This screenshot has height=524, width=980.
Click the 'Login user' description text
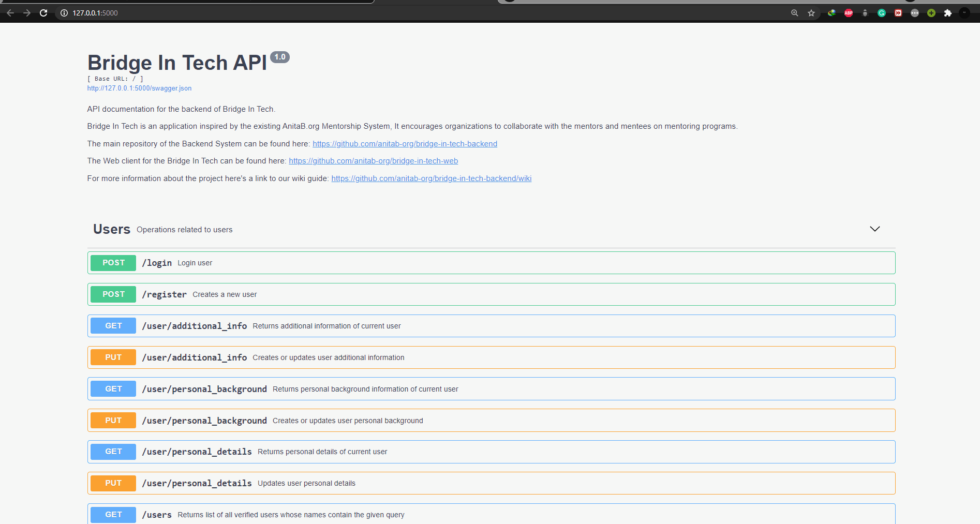click(x=195, y=263)
